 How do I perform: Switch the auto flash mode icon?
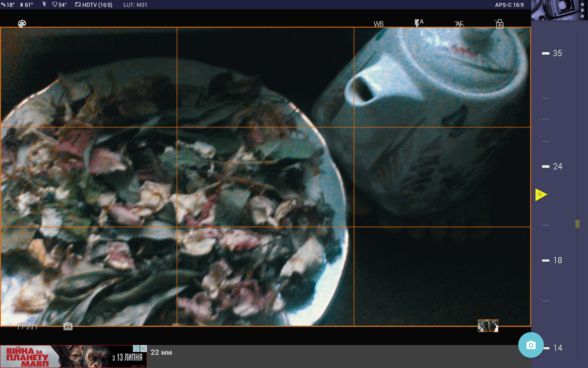[419, 23]
